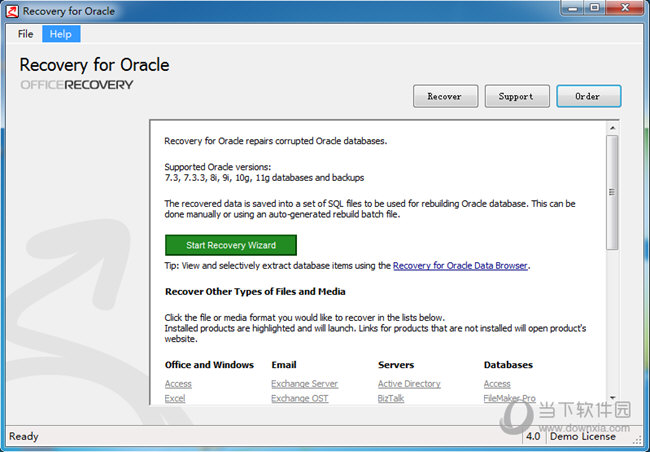
Task: Click the 4.0 version status entry
Action: click(x=533, y=437)
